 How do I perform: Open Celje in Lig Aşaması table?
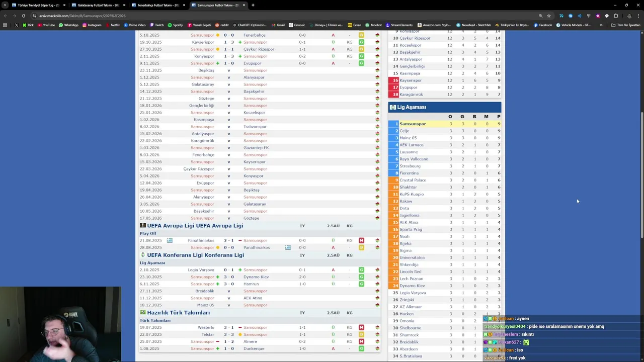tap(405, 131)
